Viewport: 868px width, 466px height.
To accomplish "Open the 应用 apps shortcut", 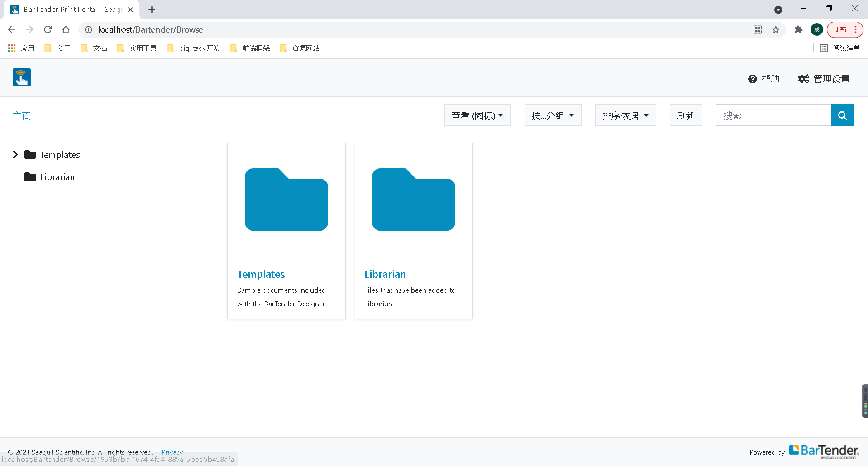I will (x=21, y=48).
